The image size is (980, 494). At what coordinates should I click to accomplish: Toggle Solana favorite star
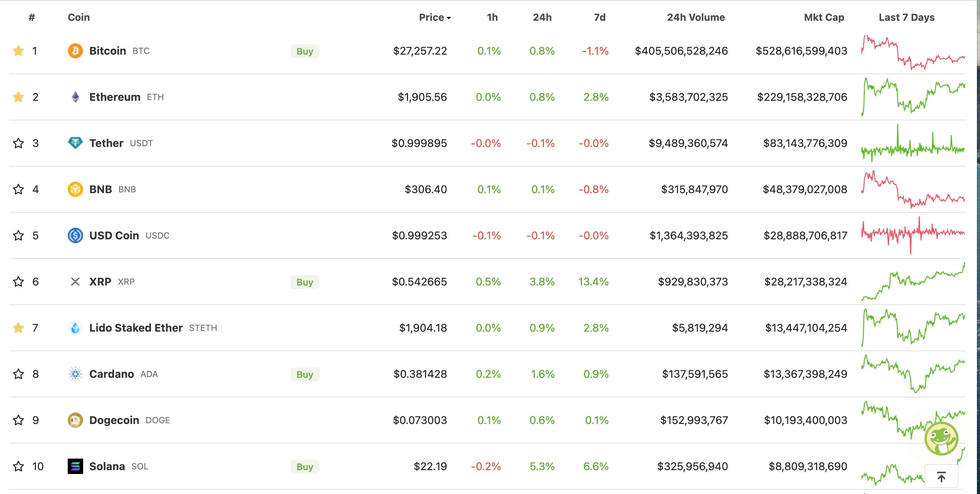click(18, 466)
